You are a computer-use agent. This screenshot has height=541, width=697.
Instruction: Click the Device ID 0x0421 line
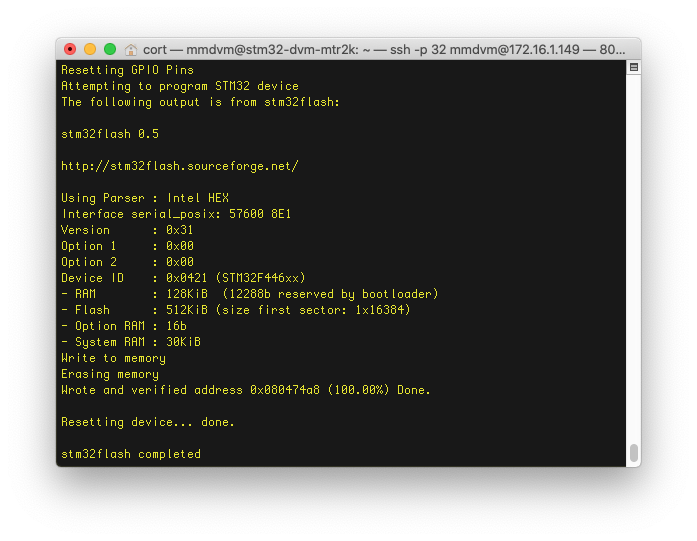point(183,278)
